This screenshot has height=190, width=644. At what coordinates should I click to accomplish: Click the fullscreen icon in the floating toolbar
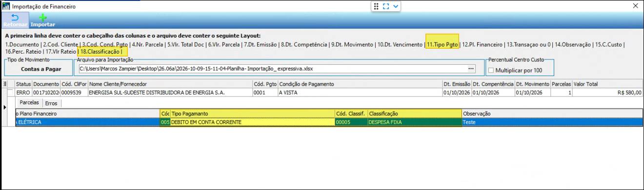[386, 6]
